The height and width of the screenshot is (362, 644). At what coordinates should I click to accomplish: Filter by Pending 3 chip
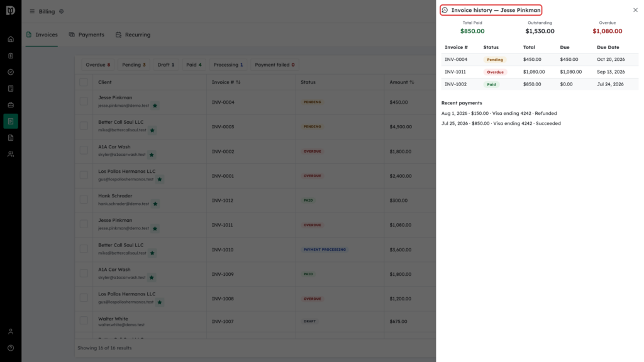pyautogui.click(x=134, y=65)
